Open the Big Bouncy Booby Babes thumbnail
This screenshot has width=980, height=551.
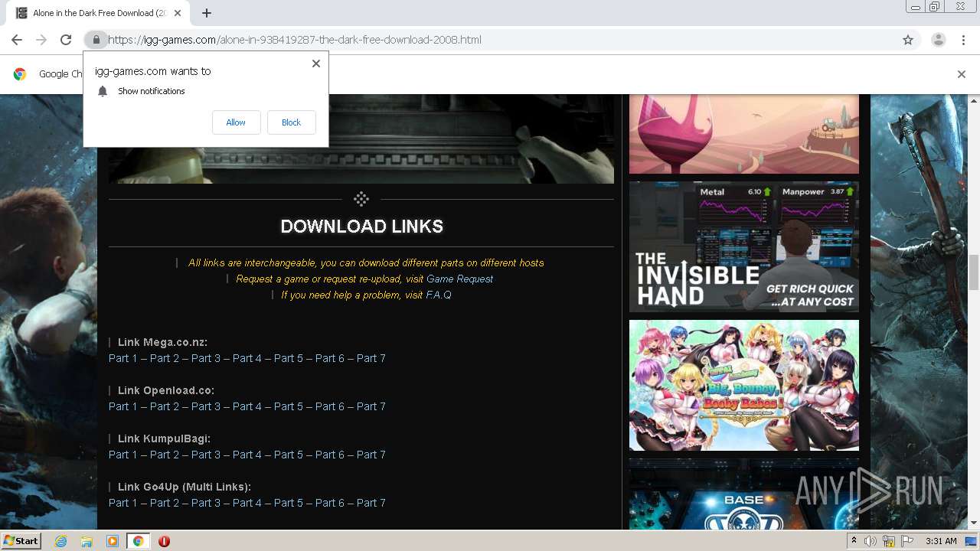744,385
